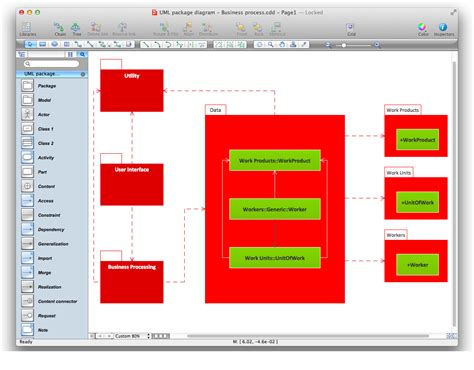
Task: Select the Tree connection tool
Action: tap(76, 29)
